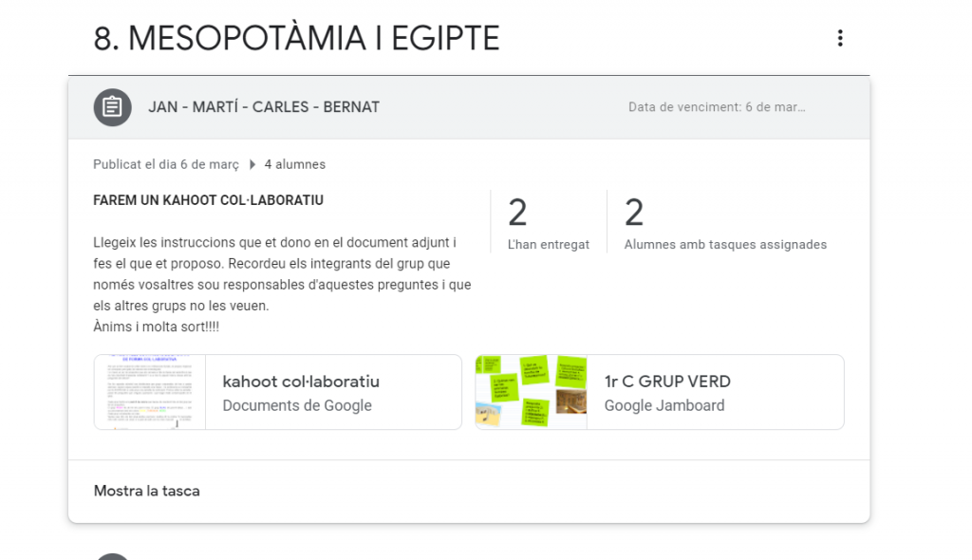
Task: Click the clipboard assignment icon
Action: [112, 107]
